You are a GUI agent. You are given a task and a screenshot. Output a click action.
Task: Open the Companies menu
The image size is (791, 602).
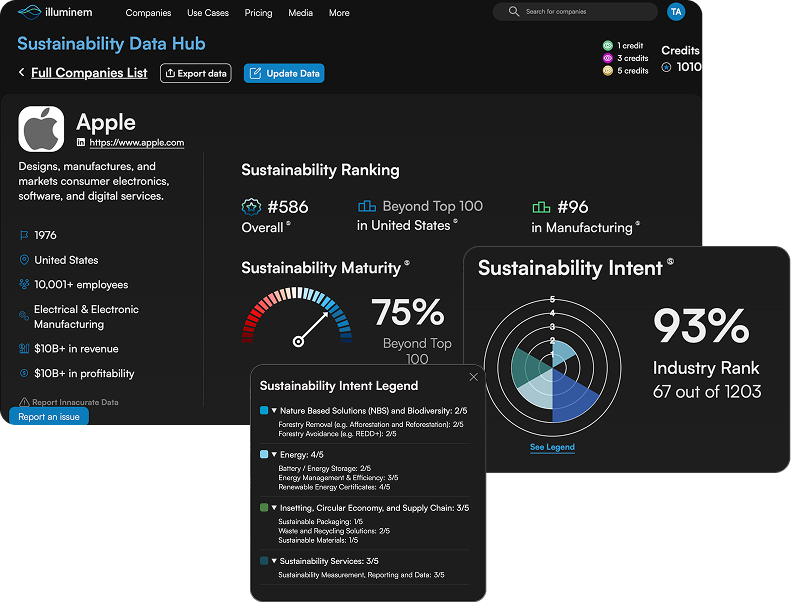(148, 13)
